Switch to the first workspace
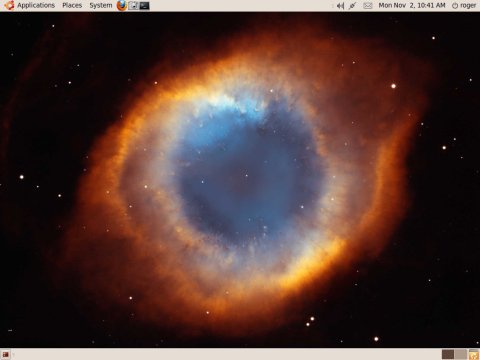480x360 pixels. pos(448,354)
